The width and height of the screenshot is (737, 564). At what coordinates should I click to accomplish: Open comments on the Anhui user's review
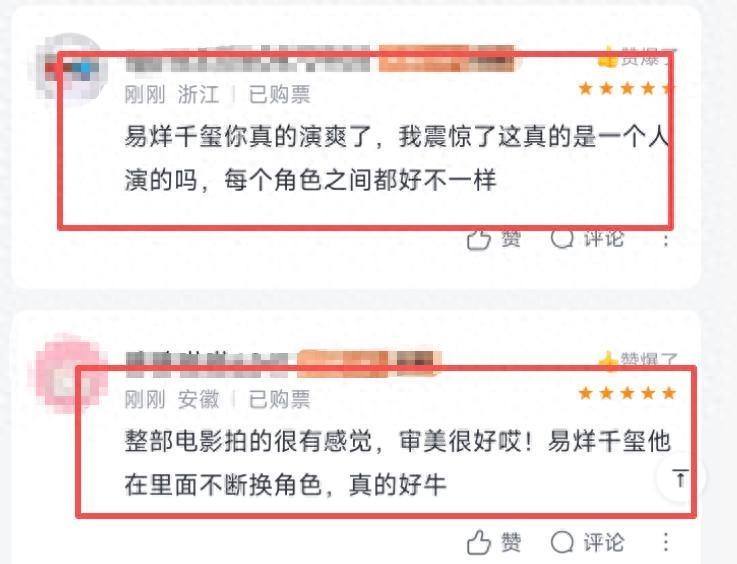click(587, 542)
